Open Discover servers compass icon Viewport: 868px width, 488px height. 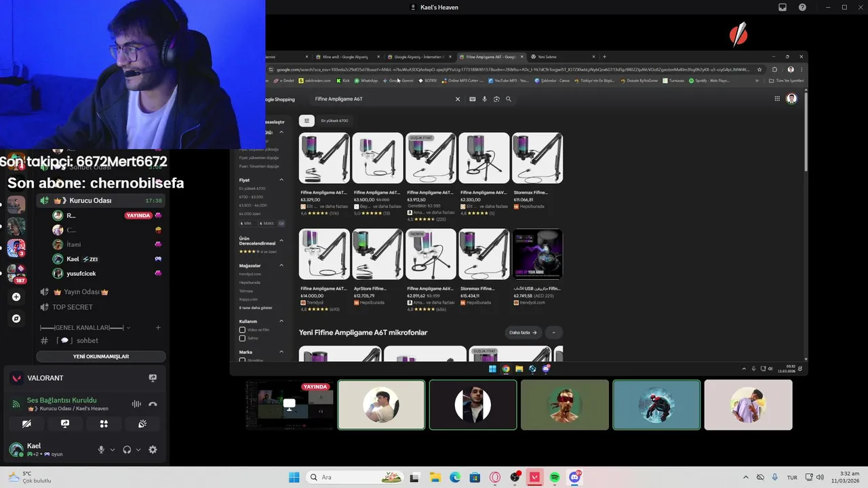tap(16, 319)
